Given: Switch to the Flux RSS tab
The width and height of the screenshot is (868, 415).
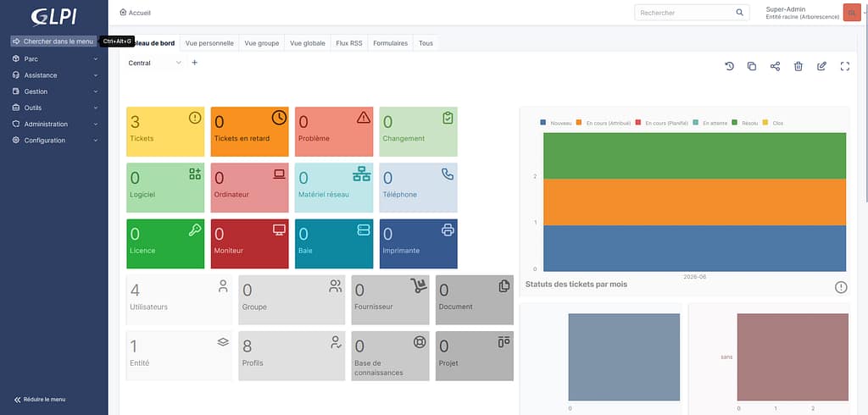Looking at the screenshot, I should click(x=348, y=43).
